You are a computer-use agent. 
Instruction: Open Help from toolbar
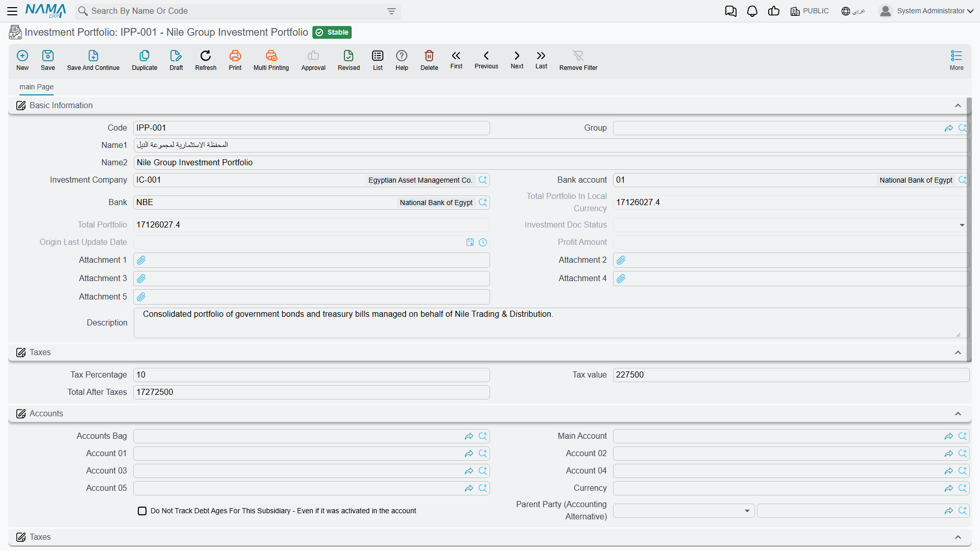click(402, 60)
